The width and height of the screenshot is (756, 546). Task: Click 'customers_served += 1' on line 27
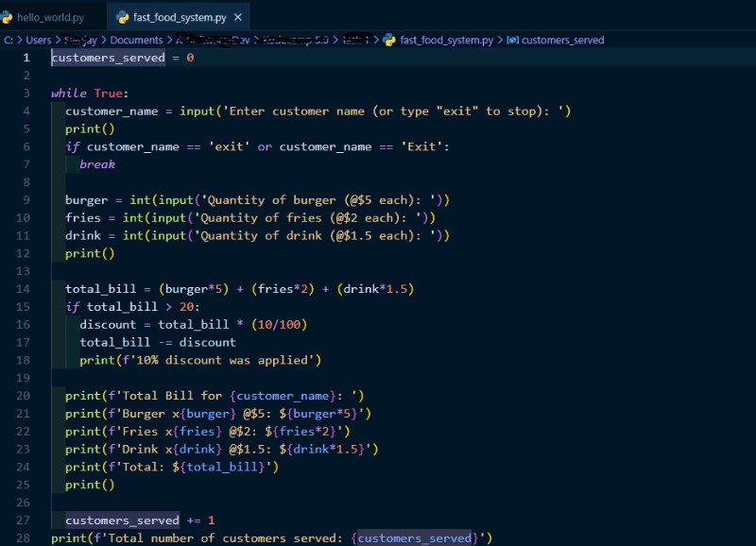(x=140, y=520)
